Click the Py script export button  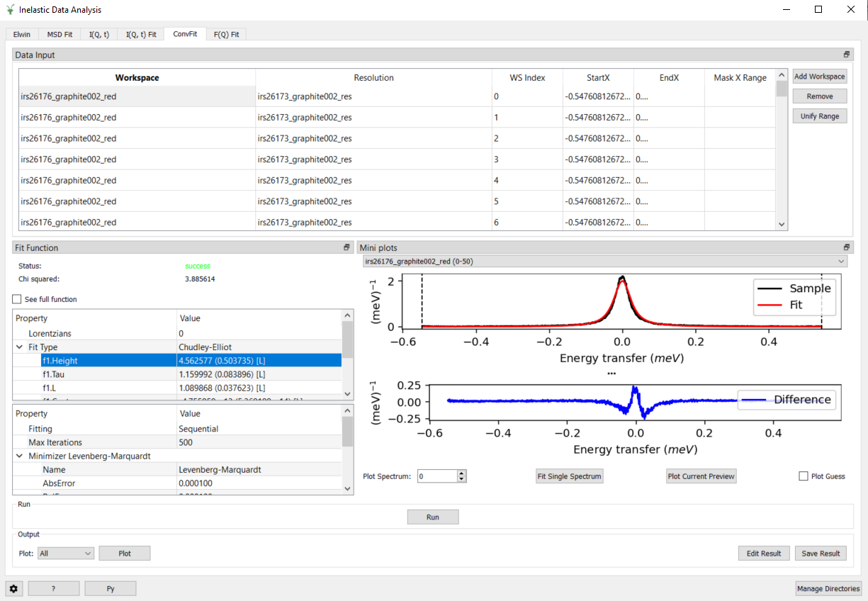coord(110,588)
